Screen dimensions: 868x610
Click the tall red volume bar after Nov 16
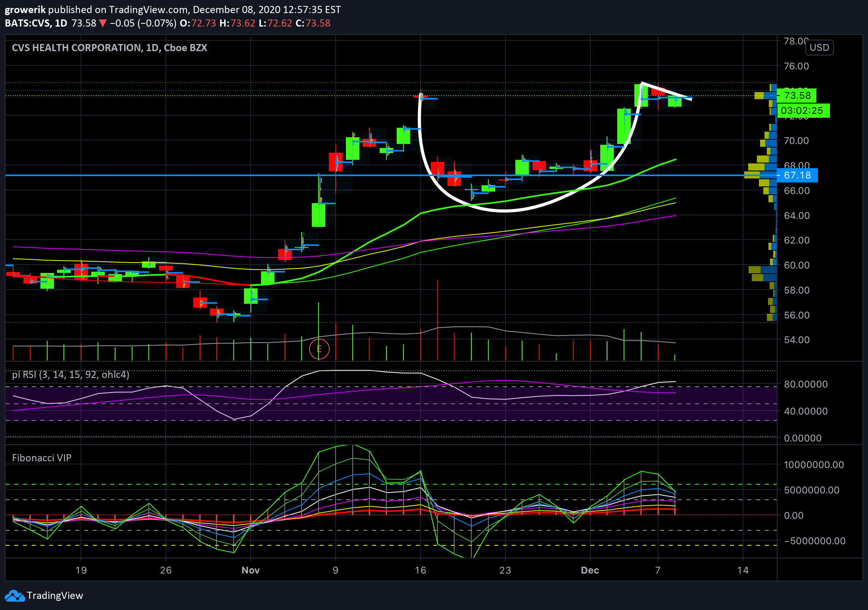click(438, 320)
